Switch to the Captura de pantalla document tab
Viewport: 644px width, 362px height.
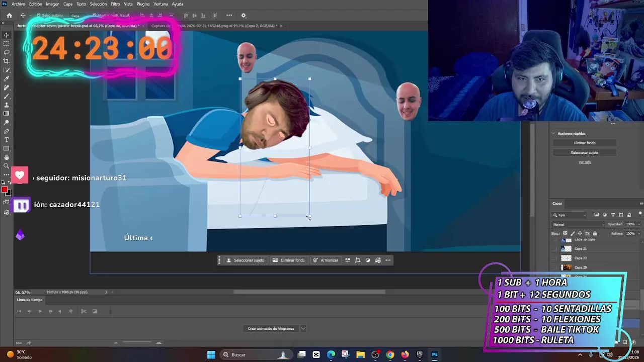(214, 26)
